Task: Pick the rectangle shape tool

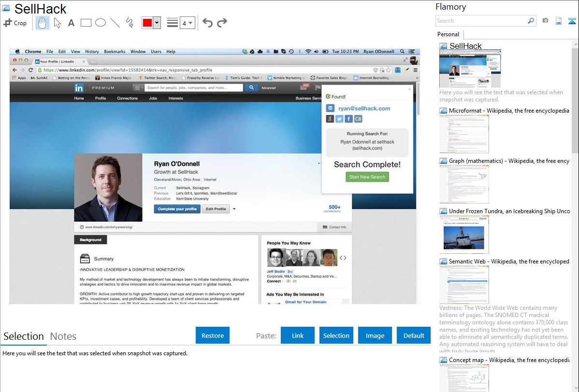Action: point(86,23)
